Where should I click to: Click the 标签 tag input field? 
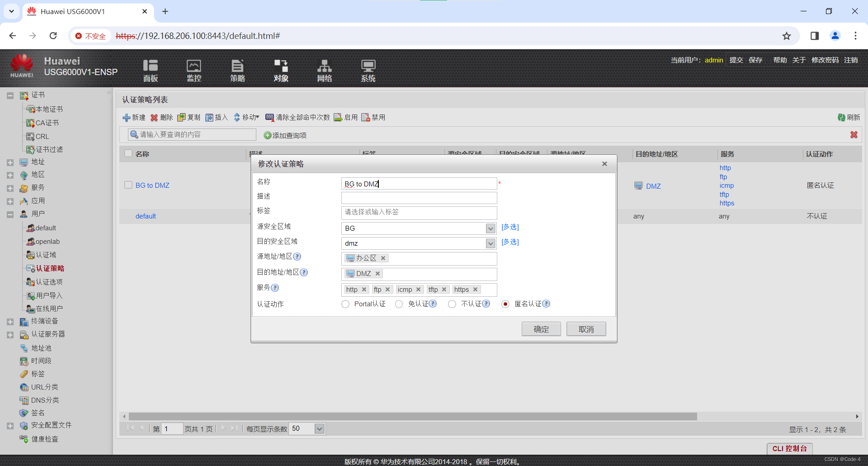point(419,213)
